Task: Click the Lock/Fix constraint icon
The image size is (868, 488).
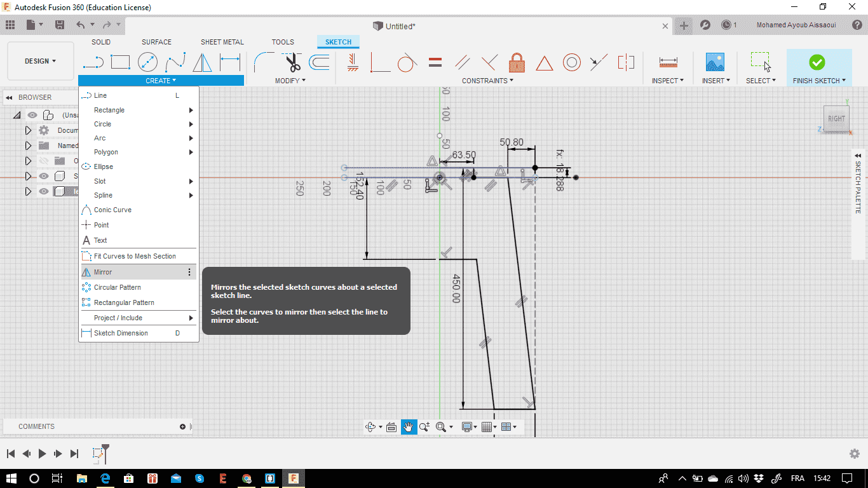Action: 517,62
